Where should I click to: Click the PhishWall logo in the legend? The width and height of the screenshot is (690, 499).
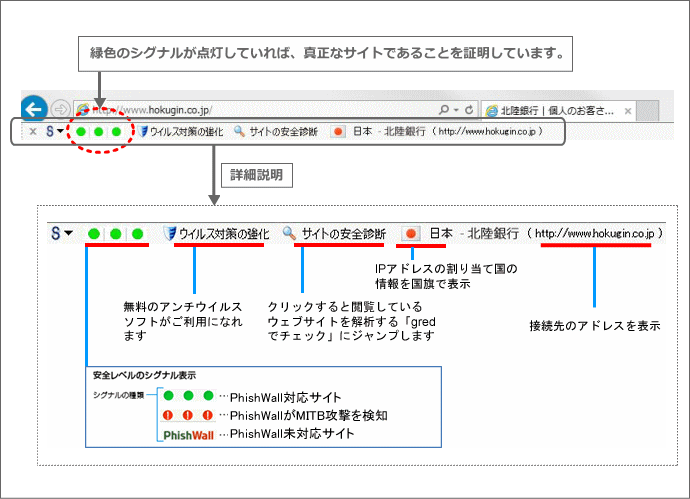tap(188, 435)
